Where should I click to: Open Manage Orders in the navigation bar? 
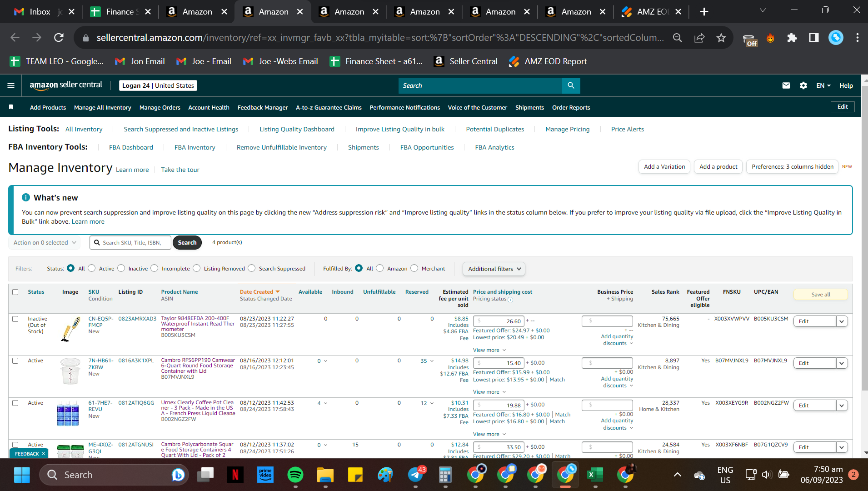tap(160, 107)
